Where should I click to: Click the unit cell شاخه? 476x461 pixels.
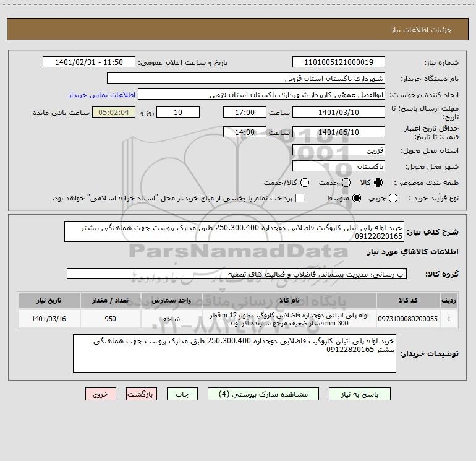pyautogui.click(x=171, y=319)
